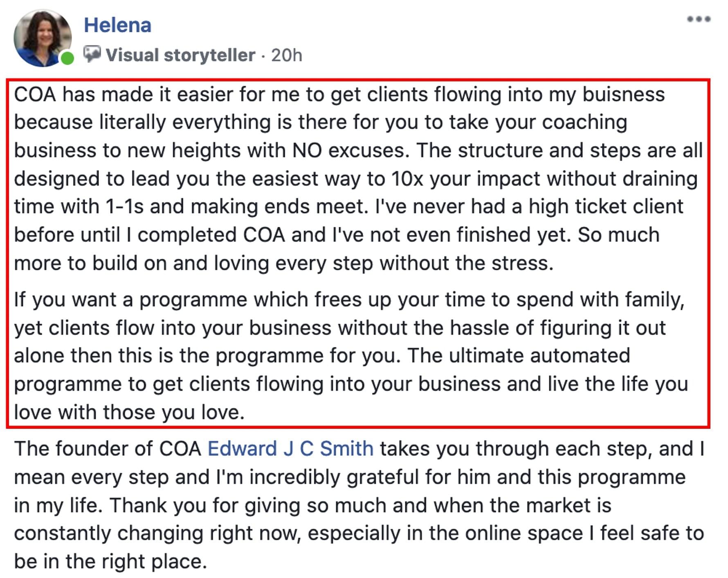This screenshot has height=578, width=728.
Task: Open the post options three-dots menu
Action: click(x=699, y=19)
